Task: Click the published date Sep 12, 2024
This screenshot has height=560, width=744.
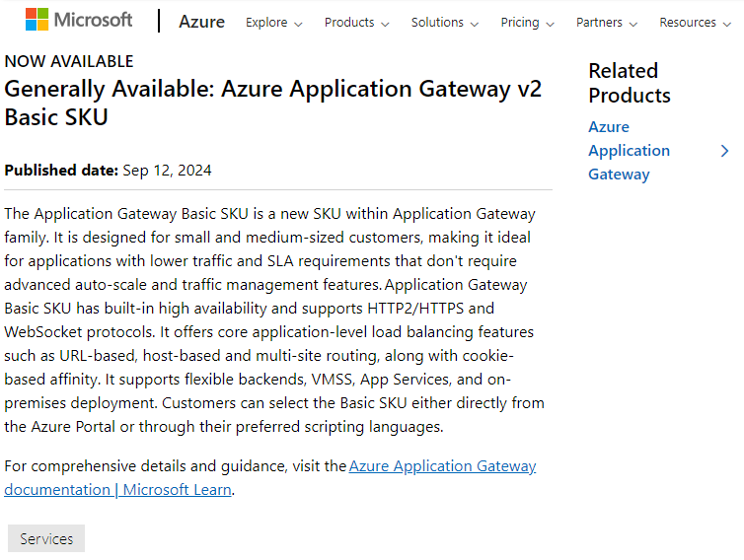Action: (x=167, y=171)
